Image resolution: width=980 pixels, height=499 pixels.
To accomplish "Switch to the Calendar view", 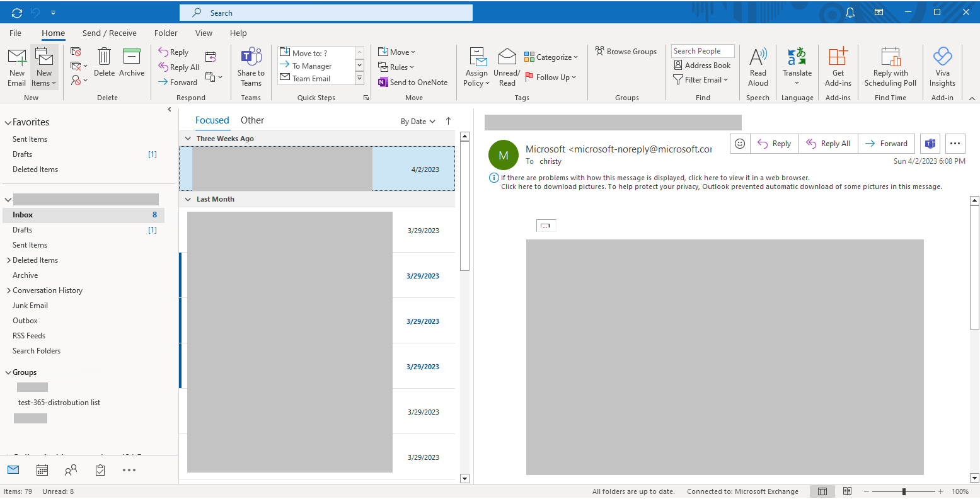I will pos(42,469).
